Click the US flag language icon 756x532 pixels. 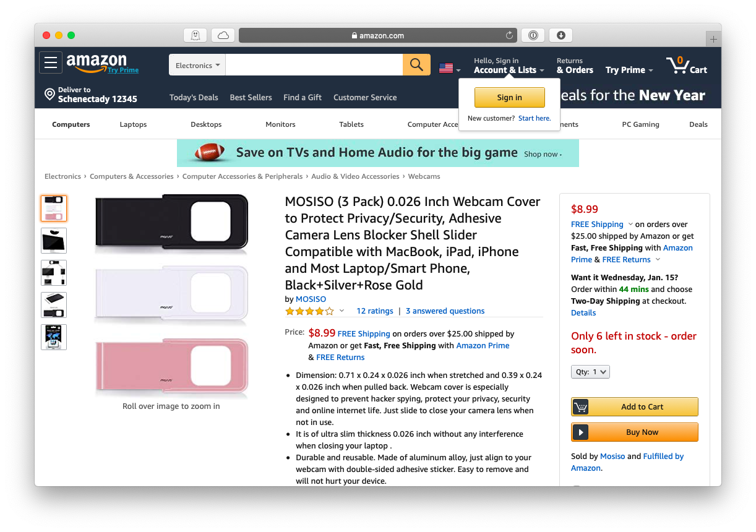point(447,67)
